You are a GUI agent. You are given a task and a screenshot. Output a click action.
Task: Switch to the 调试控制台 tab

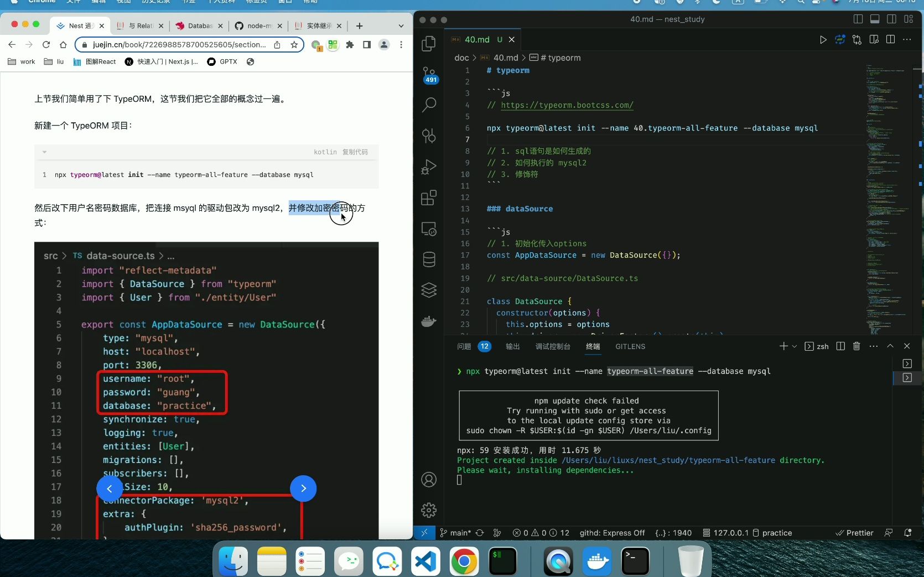pos(553,346)
